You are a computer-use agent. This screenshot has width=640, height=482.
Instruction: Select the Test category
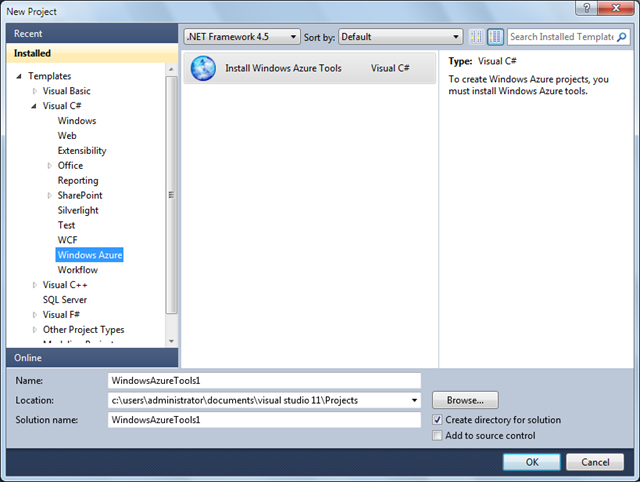click(66, 225)
